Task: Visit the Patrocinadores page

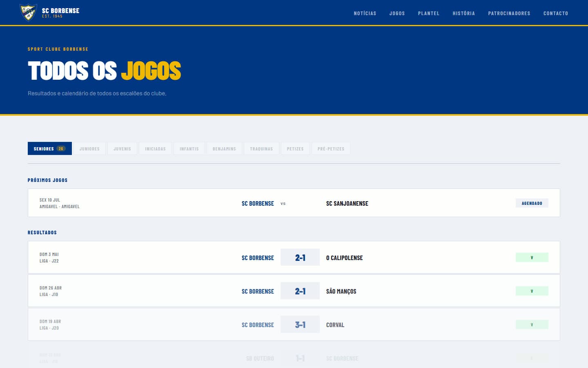Action: pos(509,13)
